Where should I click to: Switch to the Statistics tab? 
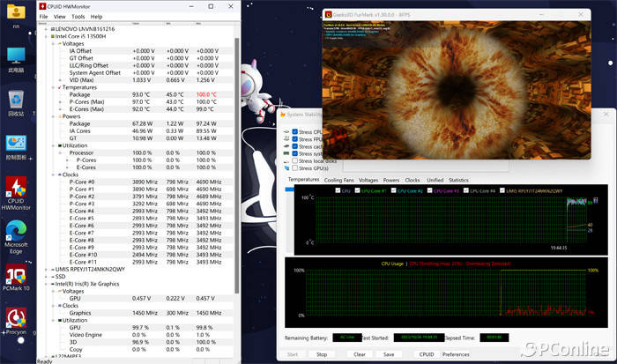[x=458, y=180]
